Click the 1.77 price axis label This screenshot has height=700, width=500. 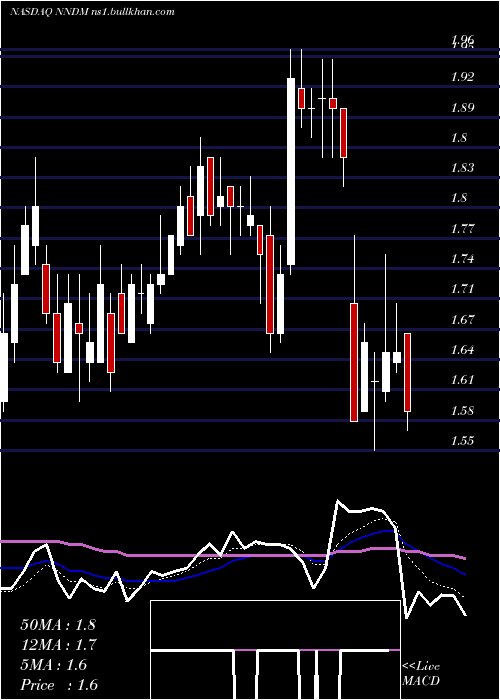point(462,229)
